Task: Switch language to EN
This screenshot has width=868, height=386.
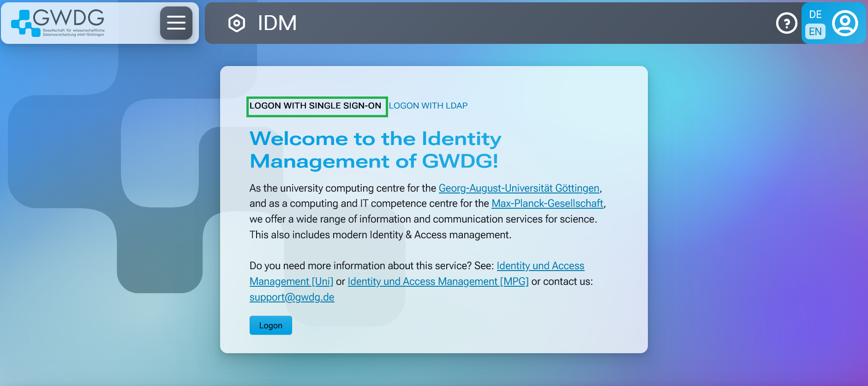Action: (815, 31)
